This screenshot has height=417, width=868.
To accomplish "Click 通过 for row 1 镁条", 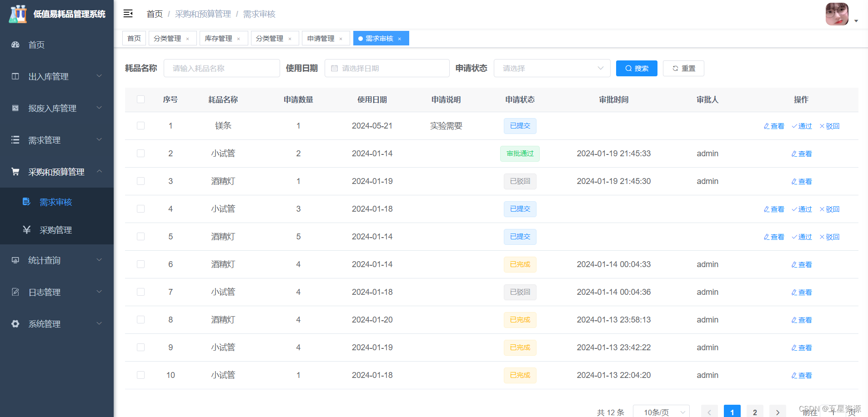I will (802, 126).
